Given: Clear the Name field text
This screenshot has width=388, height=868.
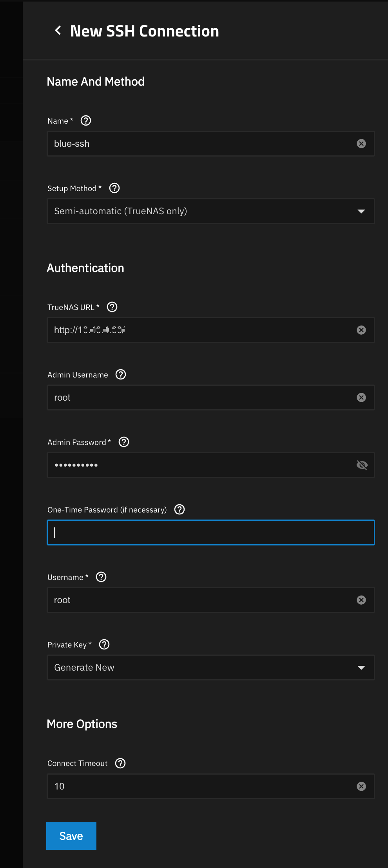Looking at the screenshot, I should pos(361,144).
